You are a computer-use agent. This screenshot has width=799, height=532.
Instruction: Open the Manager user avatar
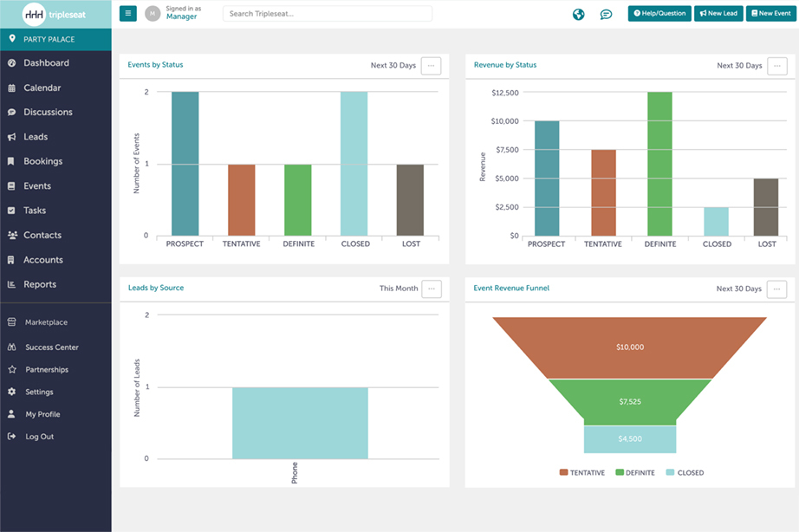[153, 14]
